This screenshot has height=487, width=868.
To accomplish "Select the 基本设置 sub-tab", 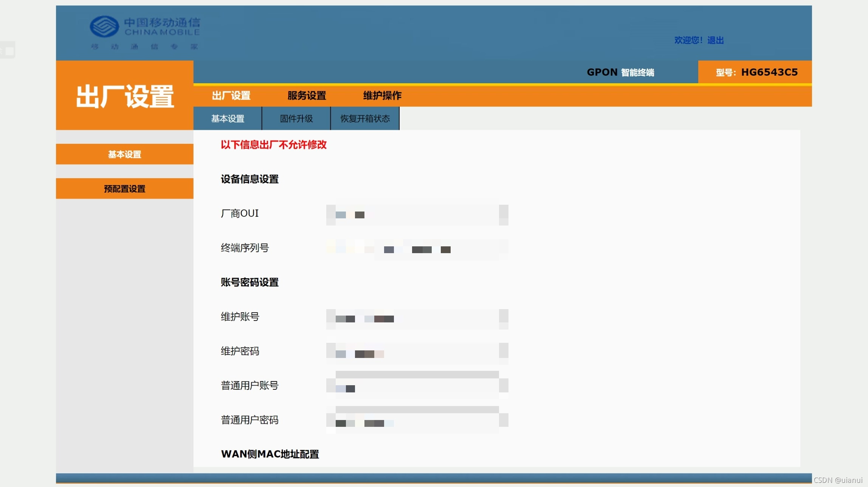I will click(x=228, y=118).
